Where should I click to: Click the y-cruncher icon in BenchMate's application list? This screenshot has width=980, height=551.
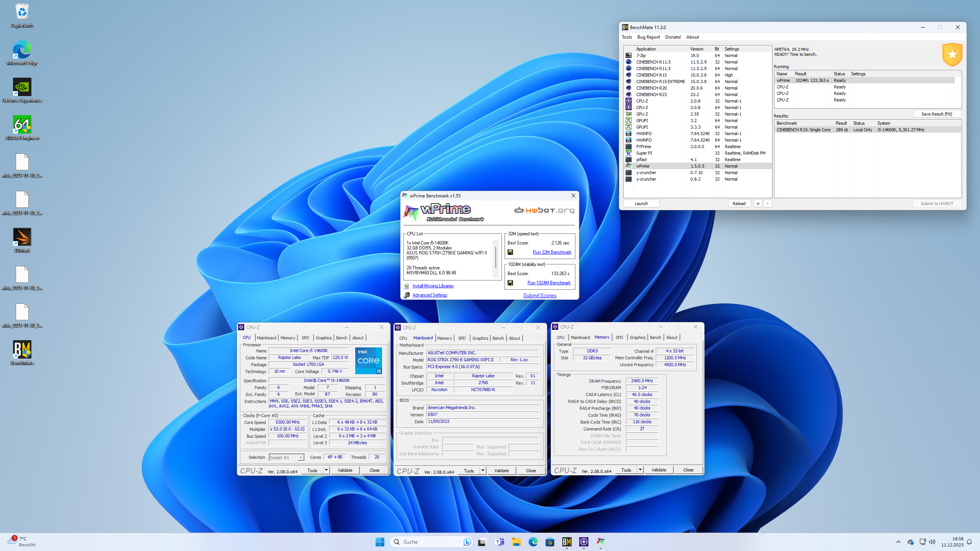pos(628,173)
